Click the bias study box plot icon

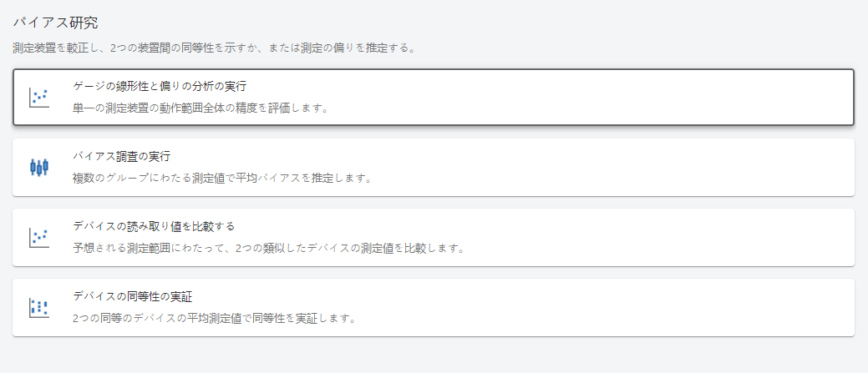point(39,167)
